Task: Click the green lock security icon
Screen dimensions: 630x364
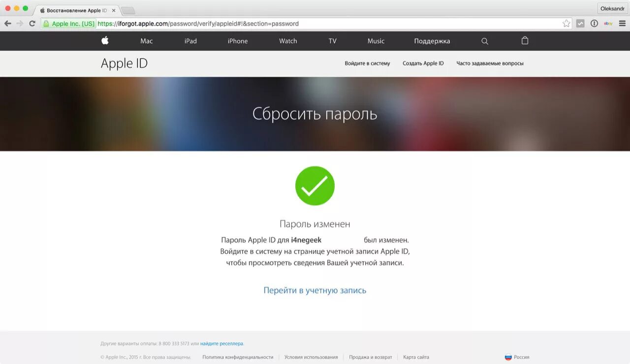Action: click(x=46, y=24)
